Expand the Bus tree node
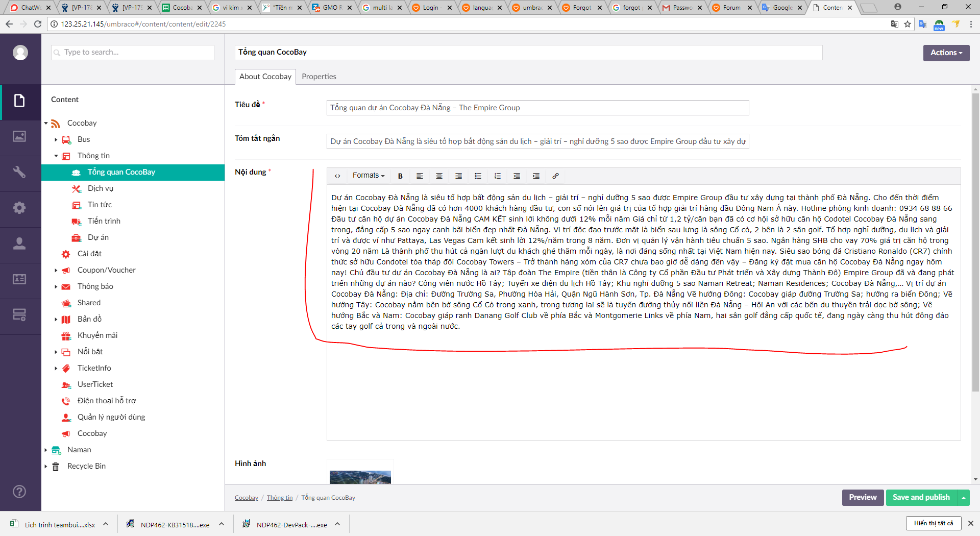 pos(56,139)
